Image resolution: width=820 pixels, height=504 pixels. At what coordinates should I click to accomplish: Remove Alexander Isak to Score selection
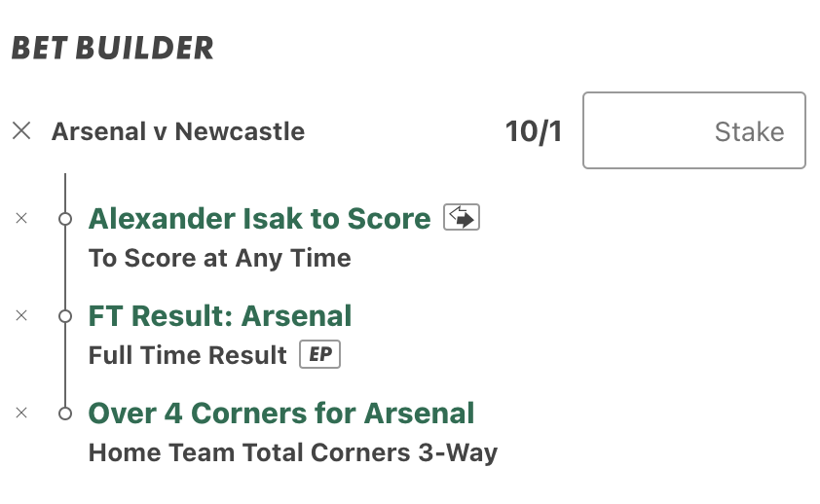pos(21,218)
